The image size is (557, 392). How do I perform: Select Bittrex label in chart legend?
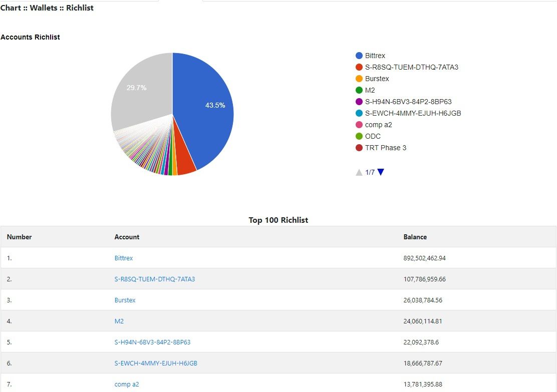click(x=375, y=56)
